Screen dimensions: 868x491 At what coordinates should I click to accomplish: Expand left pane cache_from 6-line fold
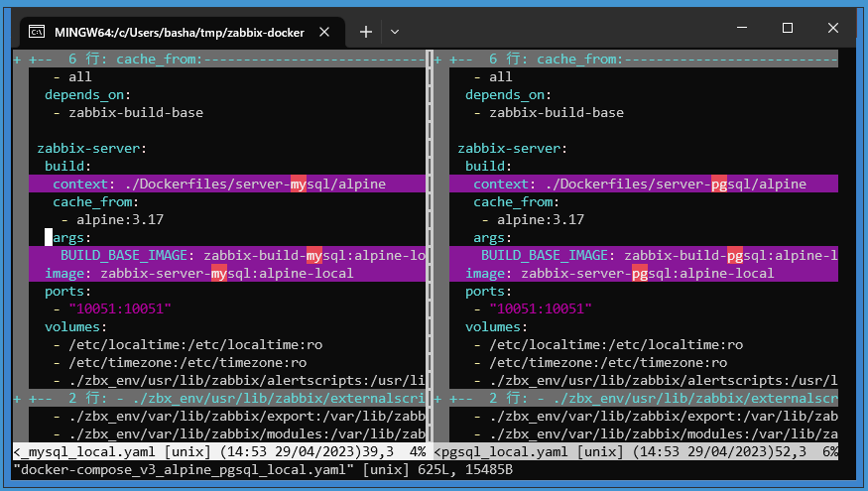pyautogui.click(x=218, y=60)
